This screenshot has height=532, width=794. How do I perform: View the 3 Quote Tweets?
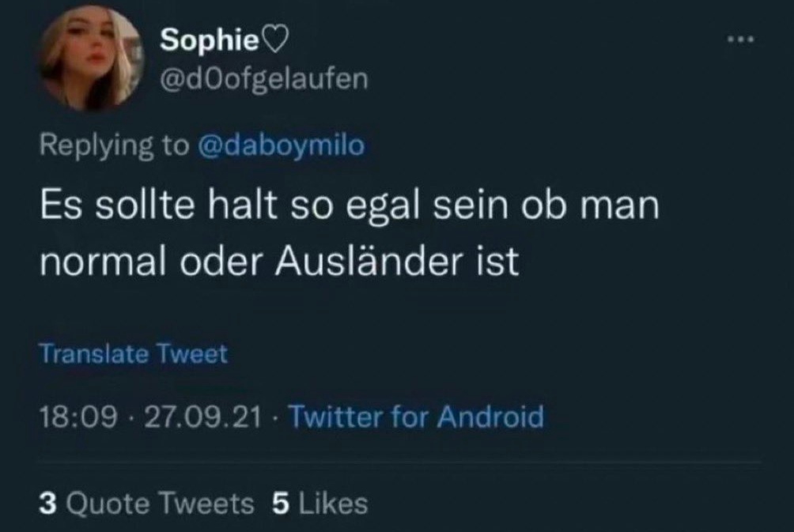(147, 503)
